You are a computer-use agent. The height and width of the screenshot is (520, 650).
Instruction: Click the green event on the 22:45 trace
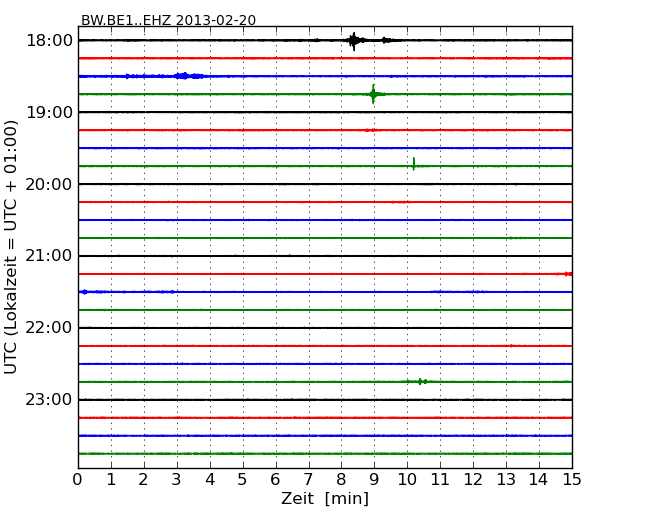pos(422,381)
